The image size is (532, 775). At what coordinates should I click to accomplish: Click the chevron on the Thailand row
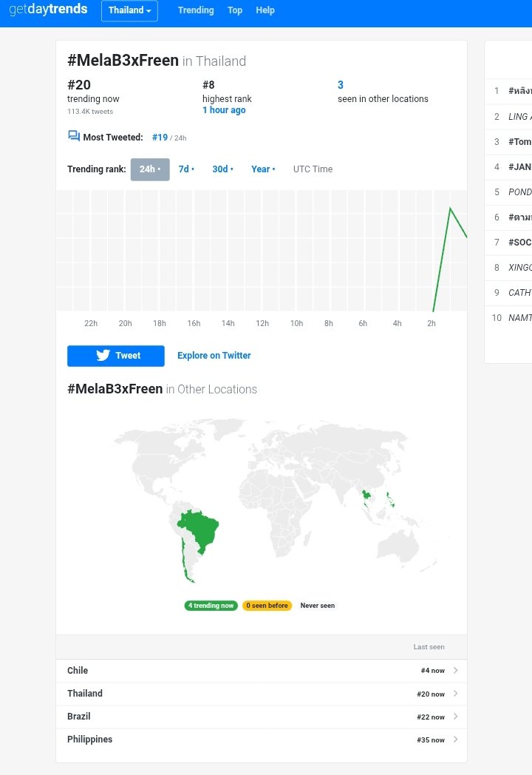click(x=455, y=694)
